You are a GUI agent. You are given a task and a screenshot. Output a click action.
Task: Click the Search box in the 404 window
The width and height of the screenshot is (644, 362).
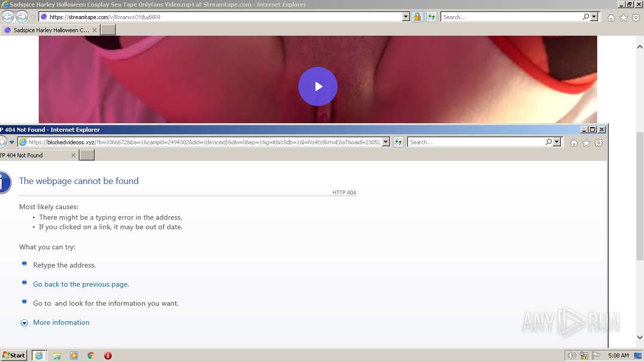pos(476,142)
